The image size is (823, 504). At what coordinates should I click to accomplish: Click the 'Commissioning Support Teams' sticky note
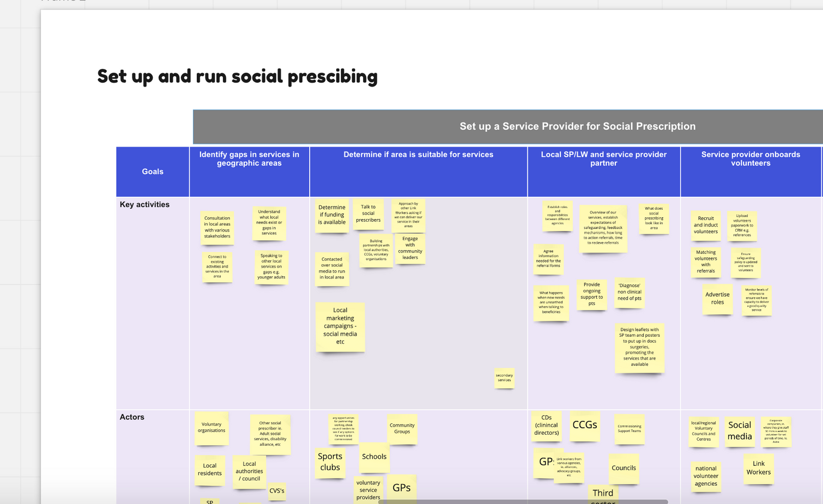(630, 429)
